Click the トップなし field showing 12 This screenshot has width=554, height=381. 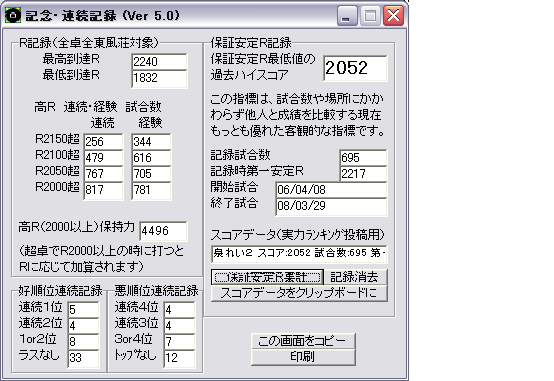coord(179,358)
